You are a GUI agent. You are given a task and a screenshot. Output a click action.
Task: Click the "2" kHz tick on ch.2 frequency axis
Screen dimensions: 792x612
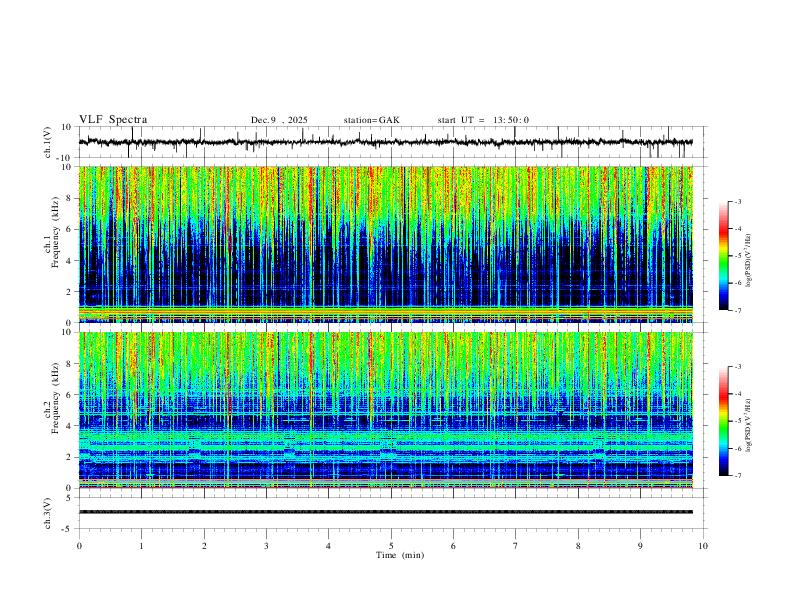pos(70,457)
